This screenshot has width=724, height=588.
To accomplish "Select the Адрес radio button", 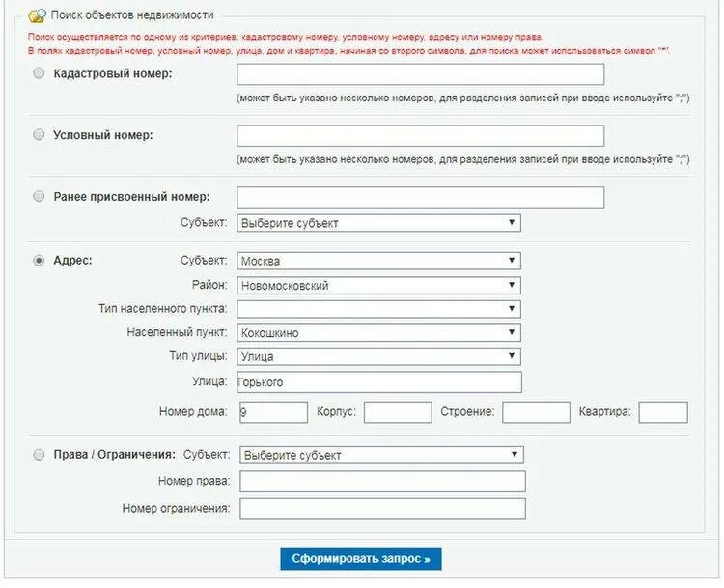I will (39, 260).
